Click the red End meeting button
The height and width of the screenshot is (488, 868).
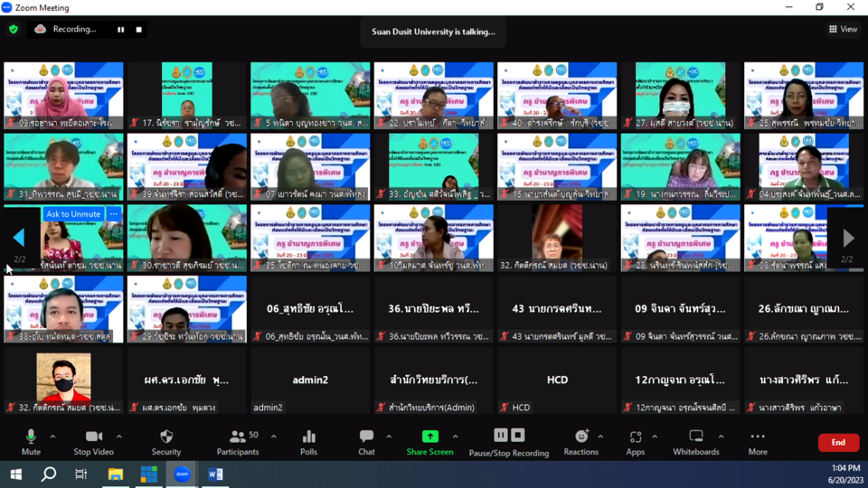coord(838,442)
